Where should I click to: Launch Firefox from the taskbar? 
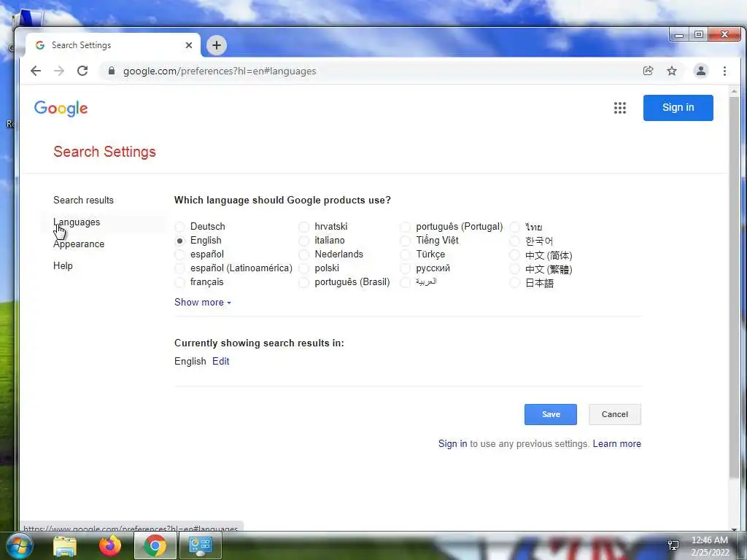tap(110, 545)
